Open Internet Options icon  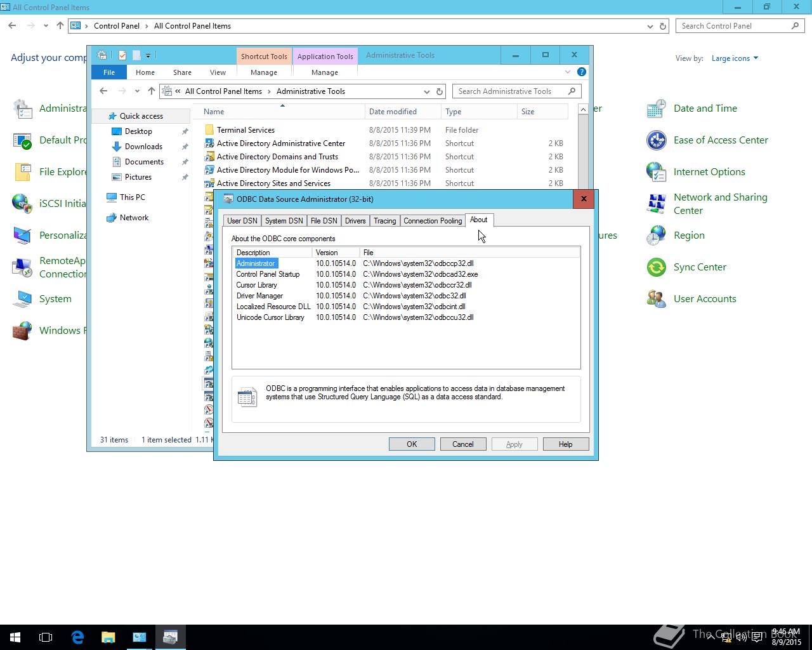pos(656,172)
